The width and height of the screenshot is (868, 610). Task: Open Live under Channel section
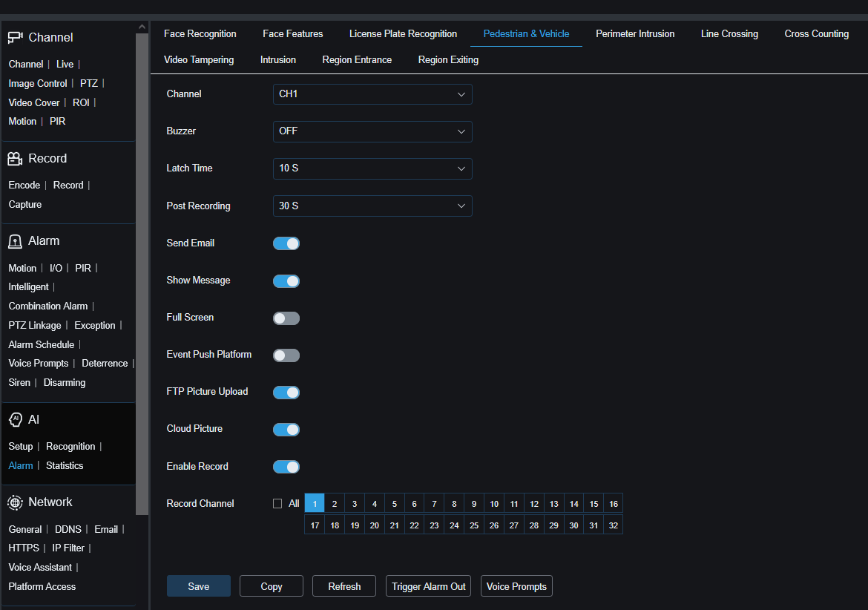coord(65,65)
